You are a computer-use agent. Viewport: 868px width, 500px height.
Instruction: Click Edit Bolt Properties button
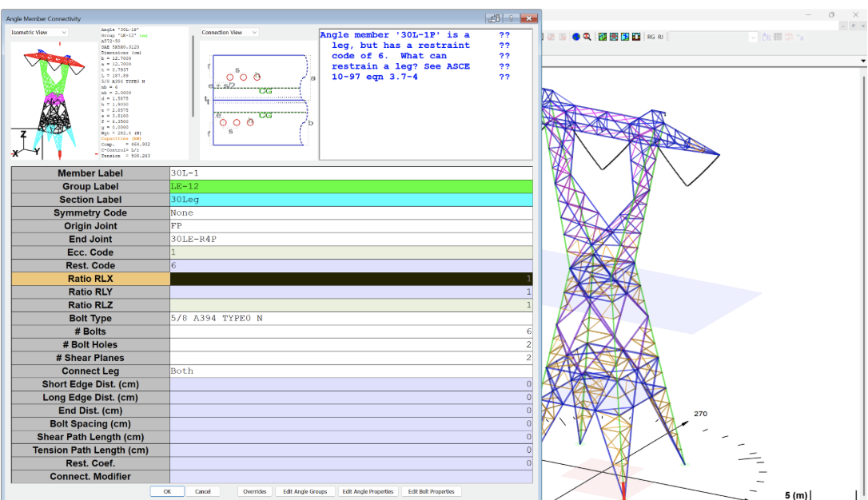pyautogui.click(x=432, y=491)
